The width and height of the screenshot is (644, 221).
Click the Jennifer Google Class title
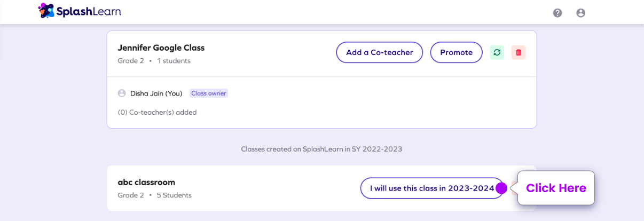(x=161, y=48)
